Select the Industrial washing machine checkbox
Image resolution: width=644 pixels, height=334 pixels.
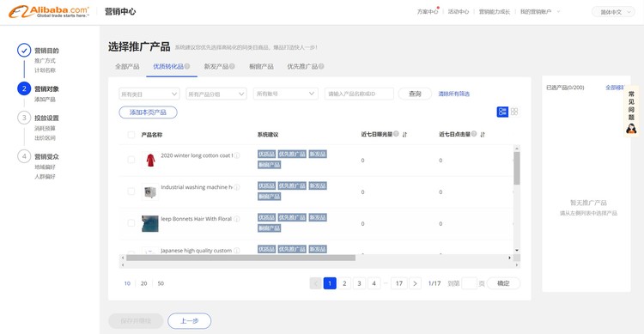[131, 191]
